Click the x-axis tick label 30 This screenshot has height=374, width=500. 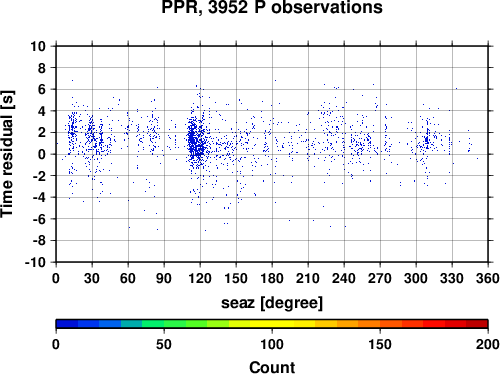click(x=92, y=279)
